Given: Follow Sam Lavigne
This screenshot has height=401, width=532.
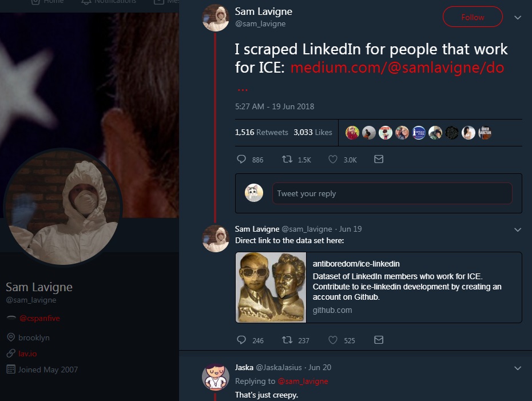Looking at the screenshot, I should [473, 17].
